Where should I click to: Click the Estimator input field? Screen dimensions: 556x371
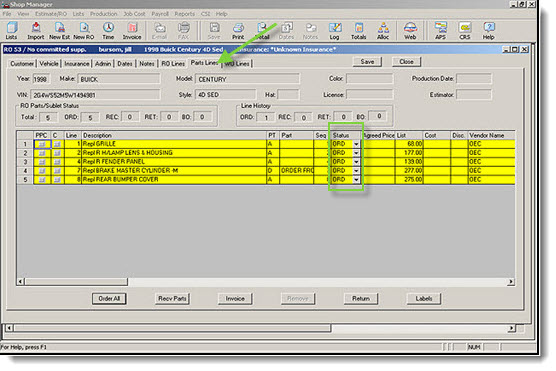click(x=474, y=95)
